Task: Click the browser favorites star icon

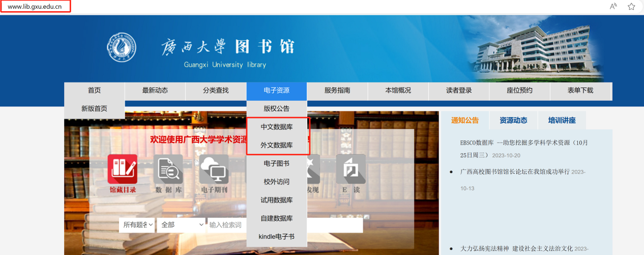Action: [631, 7]
